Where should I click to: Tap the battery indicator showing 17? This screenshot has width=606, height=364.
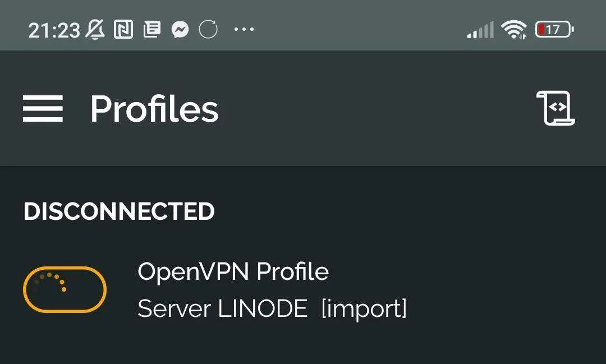click(x=554, y=29)
